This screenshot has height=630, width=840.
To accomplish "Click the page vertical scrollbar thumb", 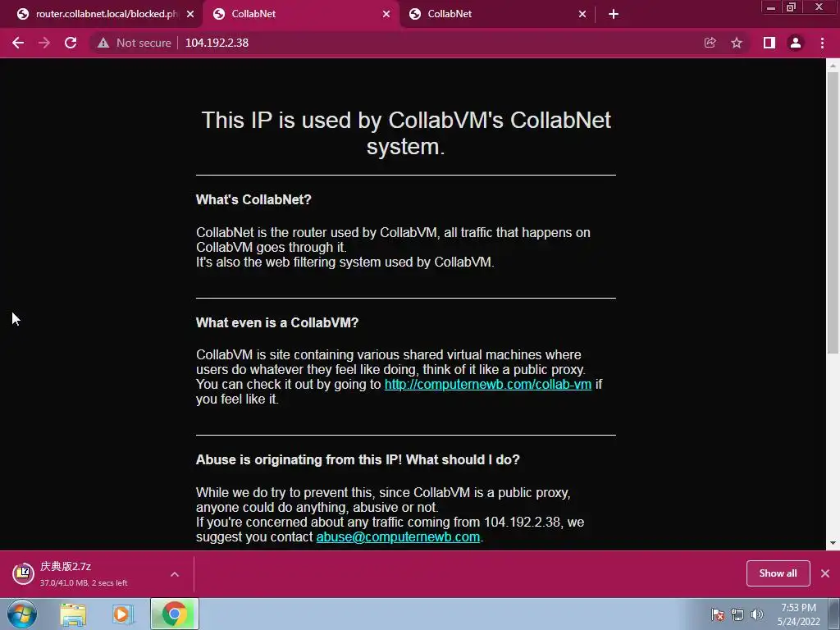I will [x=833, y=212].
